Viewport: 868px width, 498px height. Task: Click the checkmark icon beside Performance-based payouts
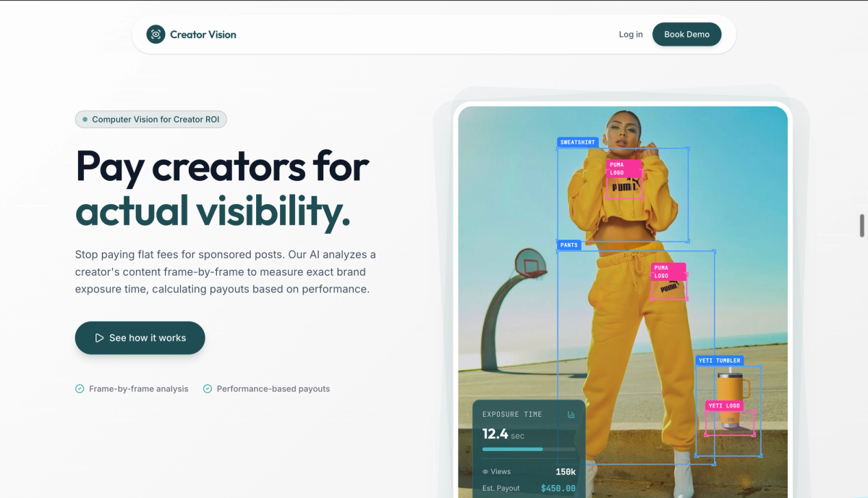click(208, 389)
